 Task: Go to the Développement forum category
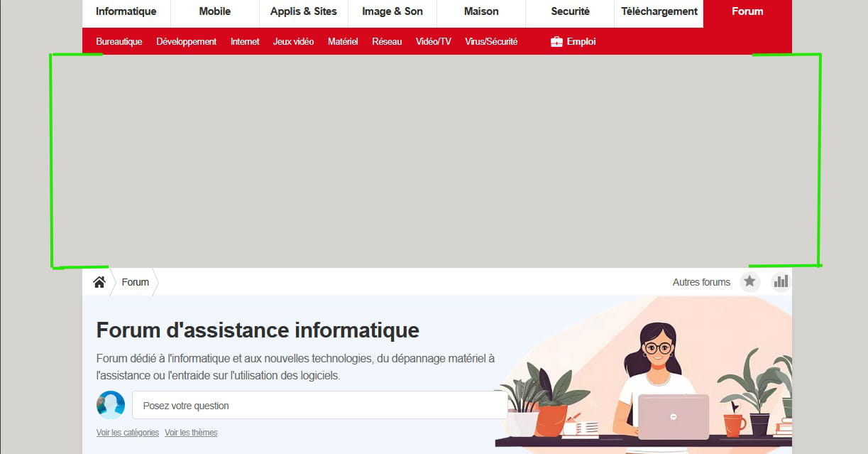187,42
